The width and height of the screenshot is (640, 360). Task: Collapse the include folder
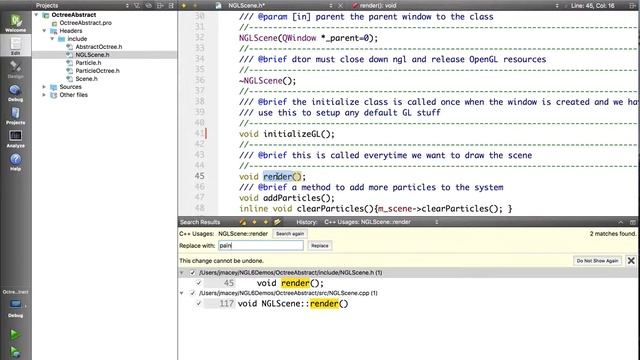[x=52, y=39]
